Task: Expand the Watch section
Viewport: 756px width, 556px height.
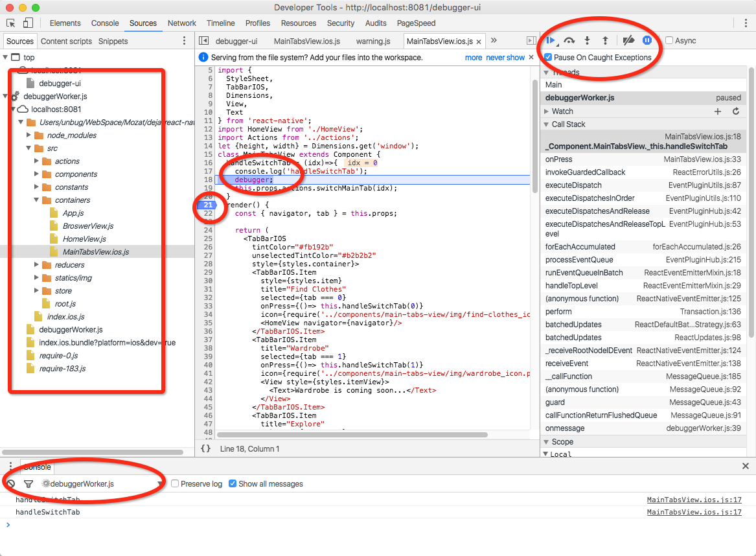Action: coord(546,111)
